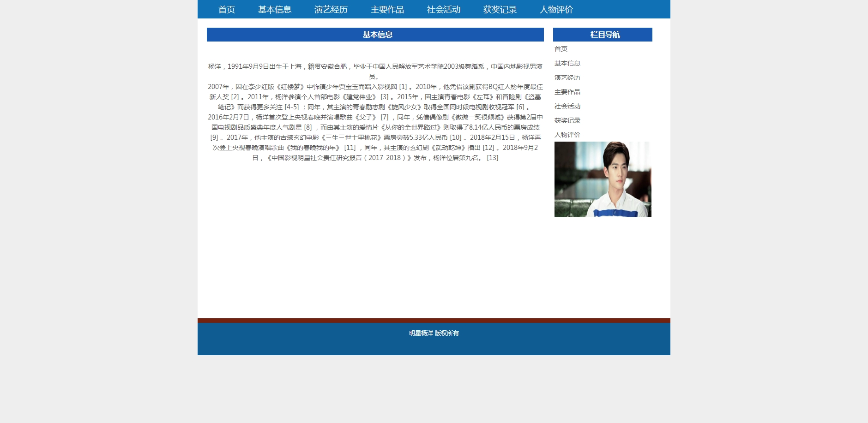
Task: Select 基本信息 in the top navigation bar
Action: tap(274, 10)
